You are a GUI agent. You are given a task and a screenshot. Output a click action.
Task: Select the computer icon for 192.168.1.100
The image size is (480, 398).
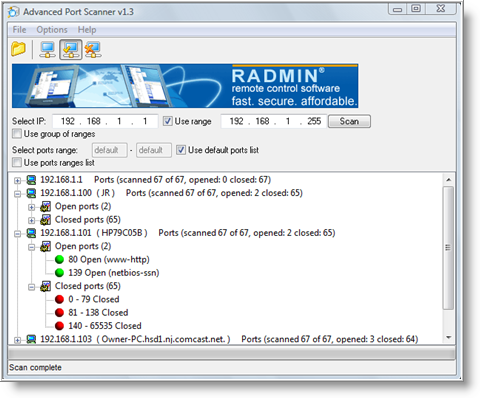(31, 193)
